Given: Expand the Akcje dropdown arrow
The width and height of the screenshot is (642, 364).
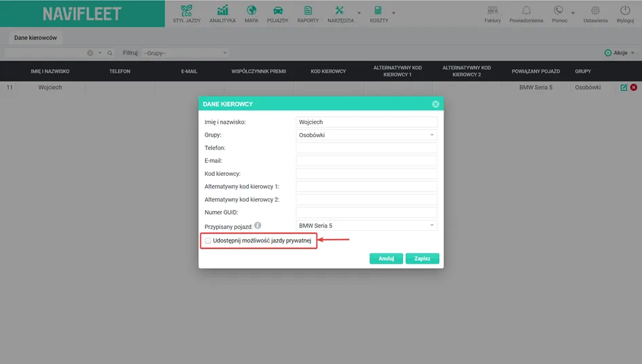Looking at the screenshot, I should [x=632, y=53].
